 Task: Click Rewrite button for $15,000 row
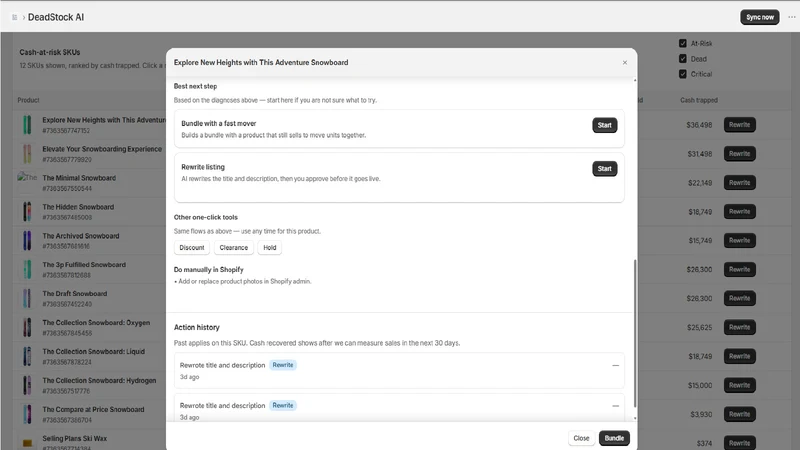739,385
